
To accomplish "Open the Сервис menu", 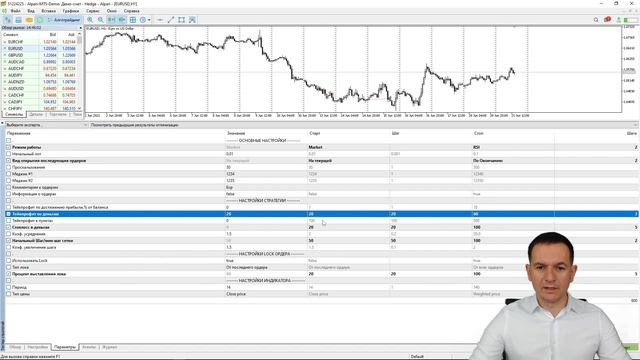I will coord(93,11).
